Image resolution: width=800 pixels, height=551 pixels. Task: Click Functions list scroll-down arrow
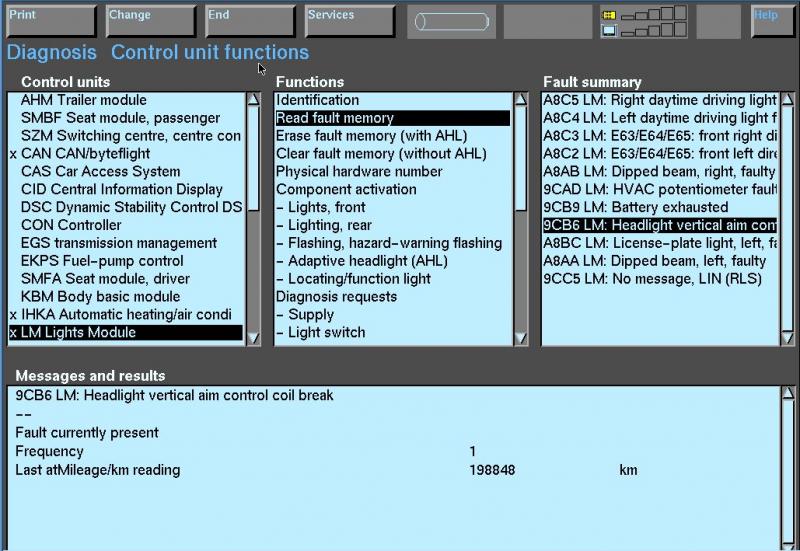[x=521, y=338]
